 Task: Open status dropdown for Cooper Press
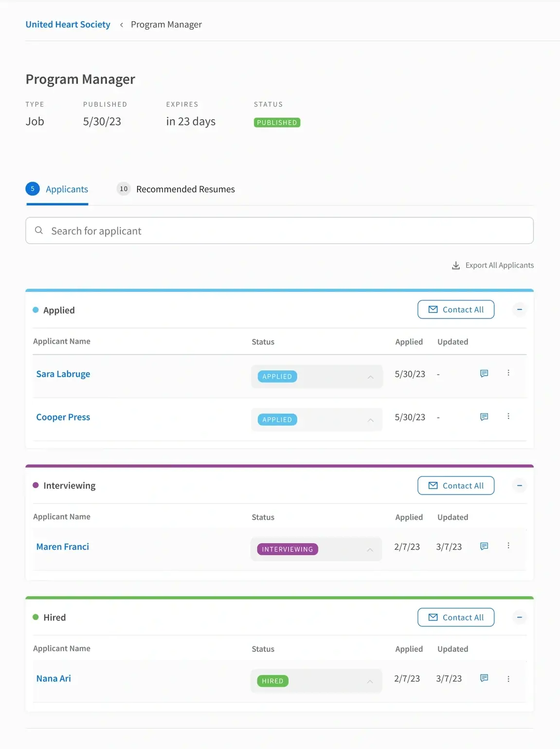pos(317,420)
